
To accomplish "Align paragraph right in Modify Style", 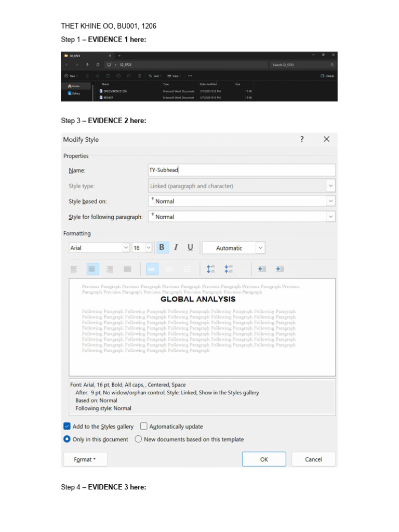I will click(110, 269).
